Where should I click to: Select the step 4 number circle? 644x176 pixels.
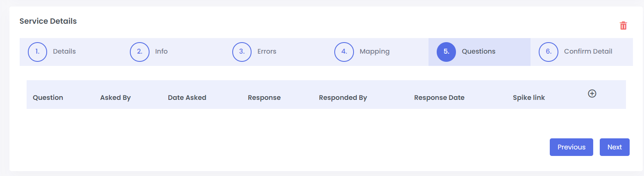pyautogui.click(x=344, y=52)
